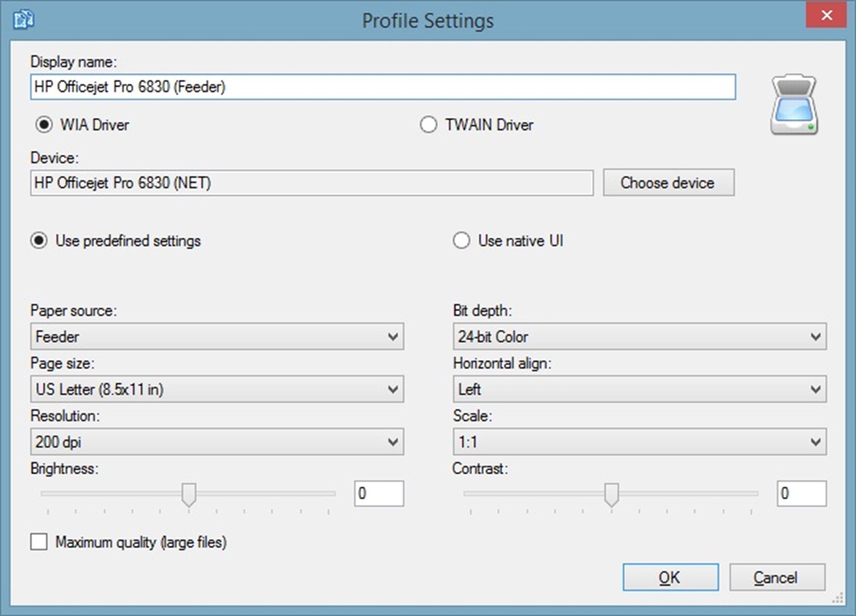Expand the Scale dropdown
The height and width of the screenshot is (616, 856).
(639, 442)
